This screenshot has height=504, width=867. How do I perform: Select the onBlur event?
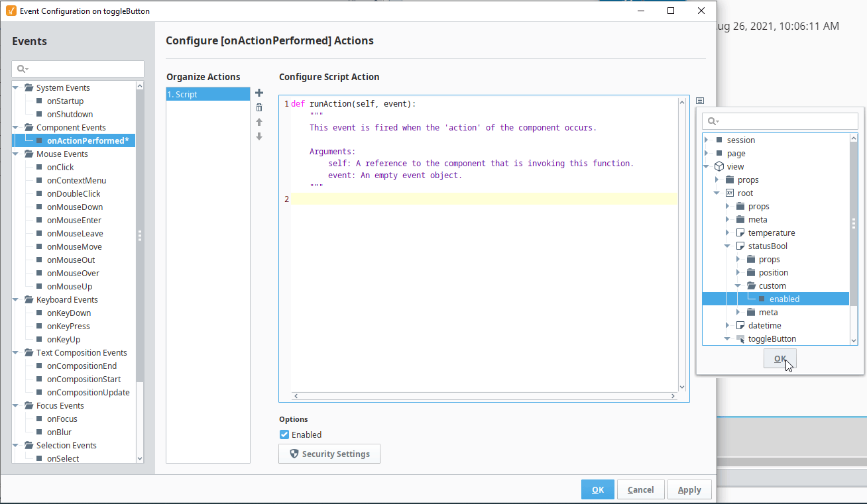pos(59,432)
